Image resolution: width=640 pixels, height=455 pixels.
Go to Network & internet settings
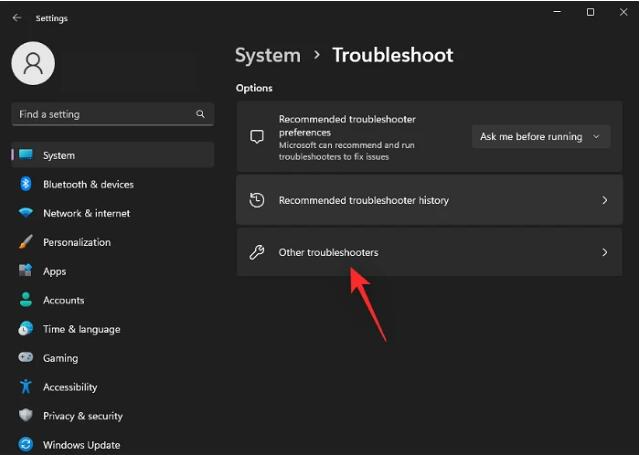[113, 213]
